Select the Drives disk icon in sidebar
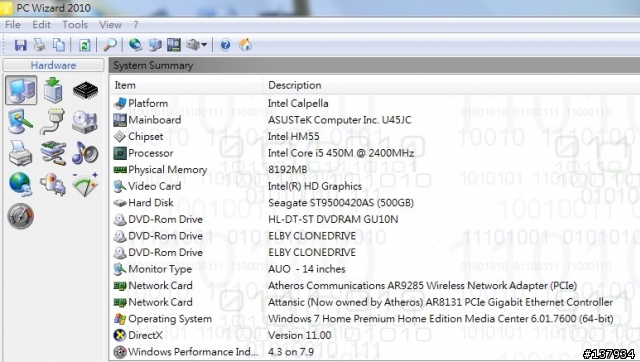 click(x=85, y=122)
